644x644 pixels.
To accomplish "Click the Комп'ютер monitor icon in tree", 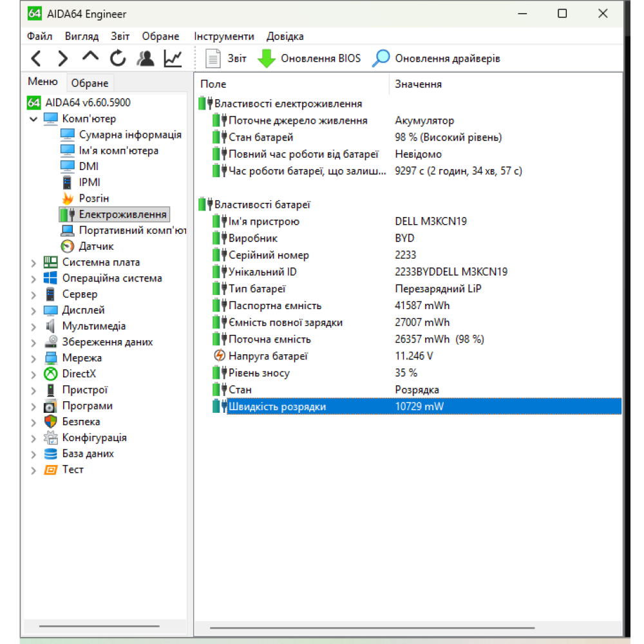I will point(51,118).
